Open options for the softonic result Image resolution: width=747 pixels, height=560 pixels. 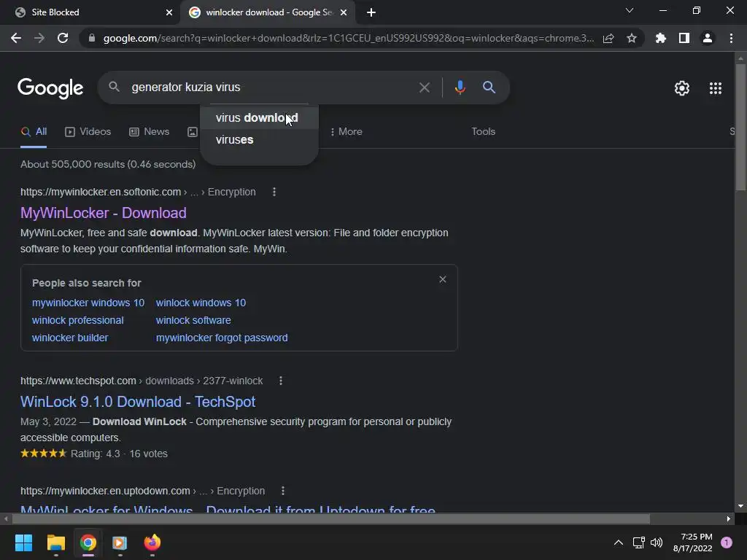(274, 192)
